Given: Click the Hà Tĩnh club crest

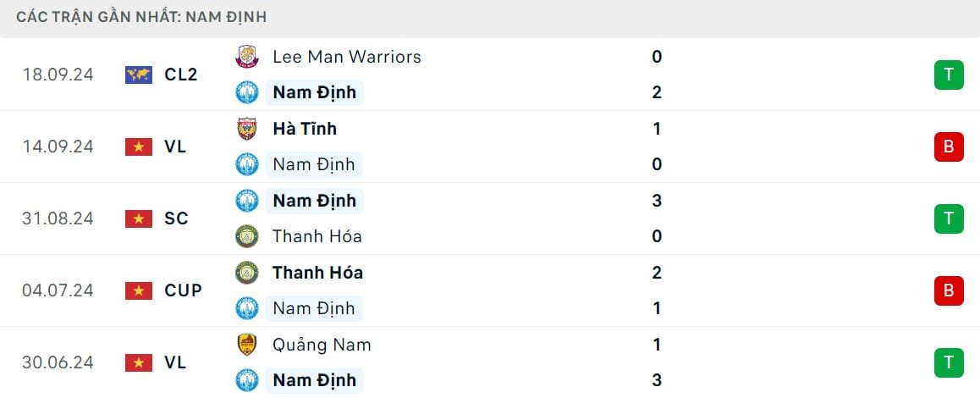Looking at the screenshot, I should pos(246,129).
